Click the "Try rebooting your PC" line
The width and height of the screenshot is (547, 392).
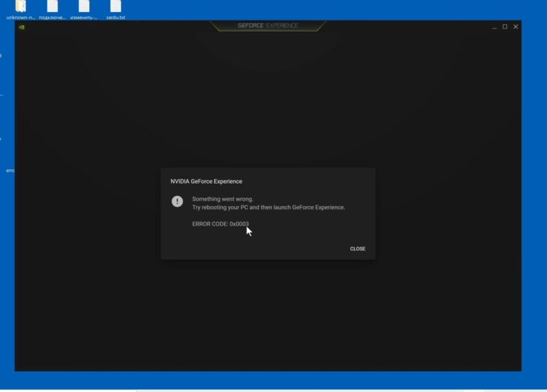point(268,207)
